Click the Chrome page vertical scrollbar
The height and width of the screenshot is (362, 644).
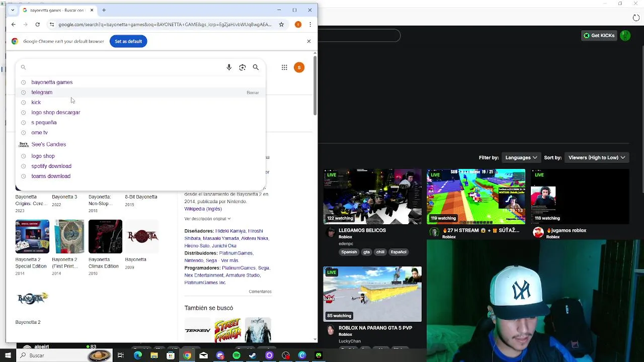point(315,85)
